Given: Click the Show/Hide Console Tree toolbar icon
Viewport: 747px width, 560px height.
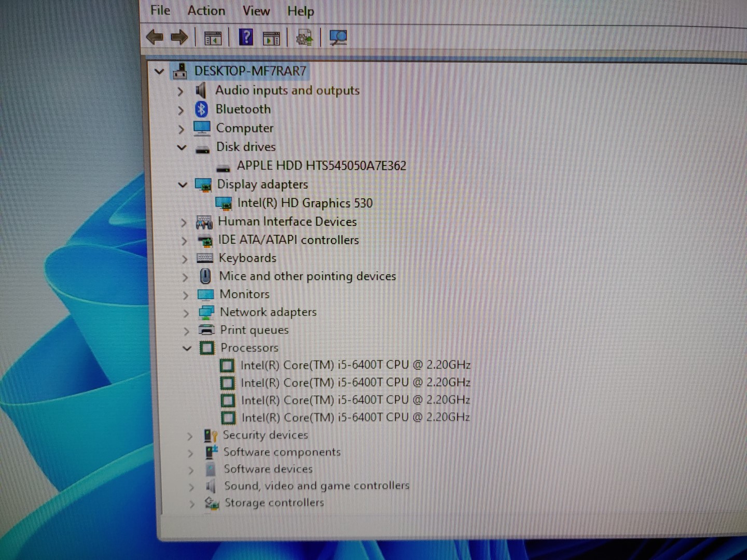Looking at the screenshot, I should pyautogui.click(x=213, y=38).
